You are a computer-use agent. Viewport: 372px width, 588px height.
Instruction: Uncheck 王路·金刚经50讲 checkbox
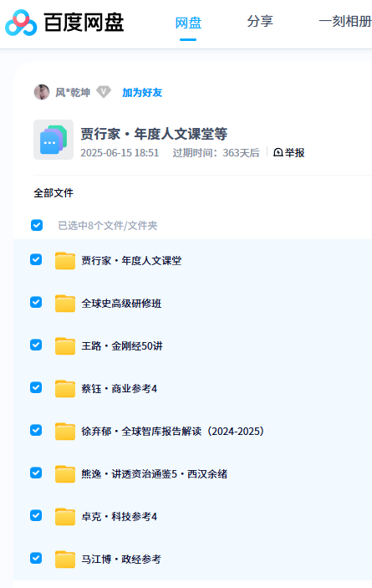click(x=36, y=345)
